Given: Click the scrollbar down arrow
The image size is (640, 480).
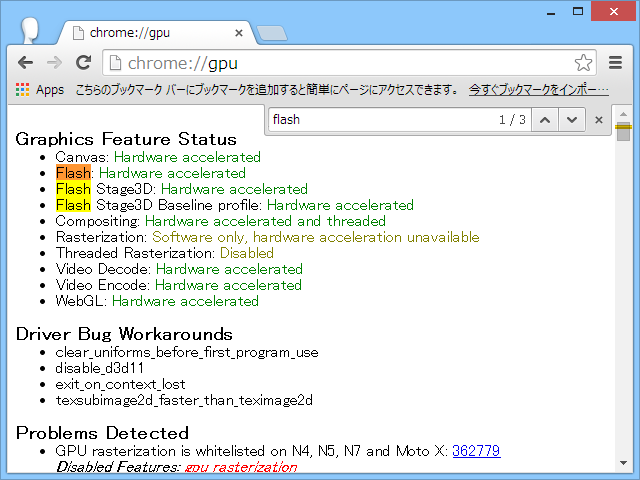Looking at the screenshot, I should pos(623,463).
